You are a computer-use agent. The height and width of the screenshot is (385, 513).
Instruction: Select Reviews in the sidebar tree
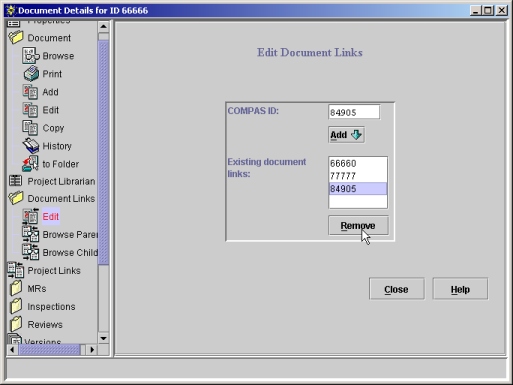(45, 325)
